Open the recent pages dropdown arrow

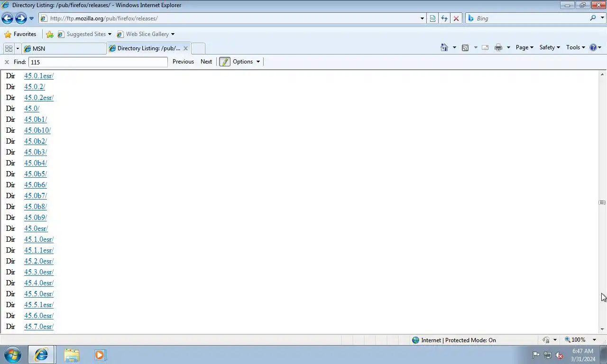(x=31, y=18)
